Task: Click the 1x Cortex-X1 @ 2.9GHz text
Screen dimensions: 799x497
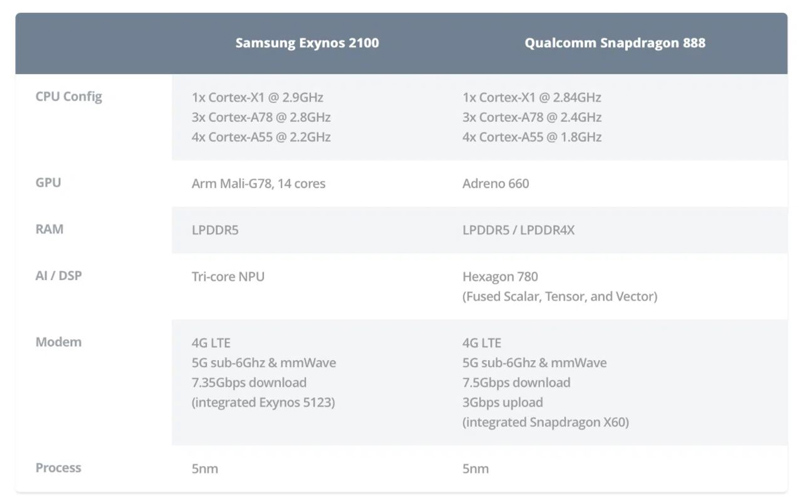Action: coord(257,98)
